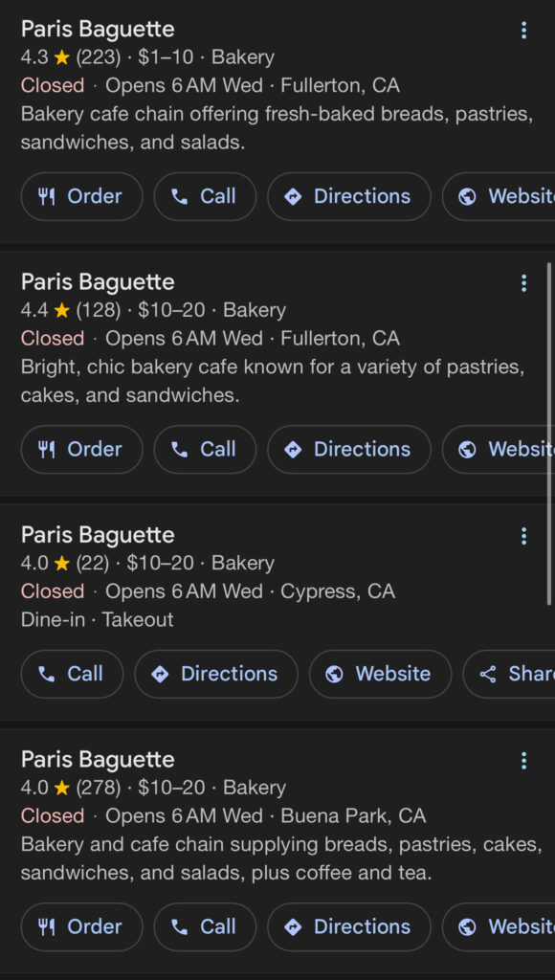Screen dimensions: 555x980
Task: Get Directions to 4.4-rated Fullerton bakery
Action: 349,450
